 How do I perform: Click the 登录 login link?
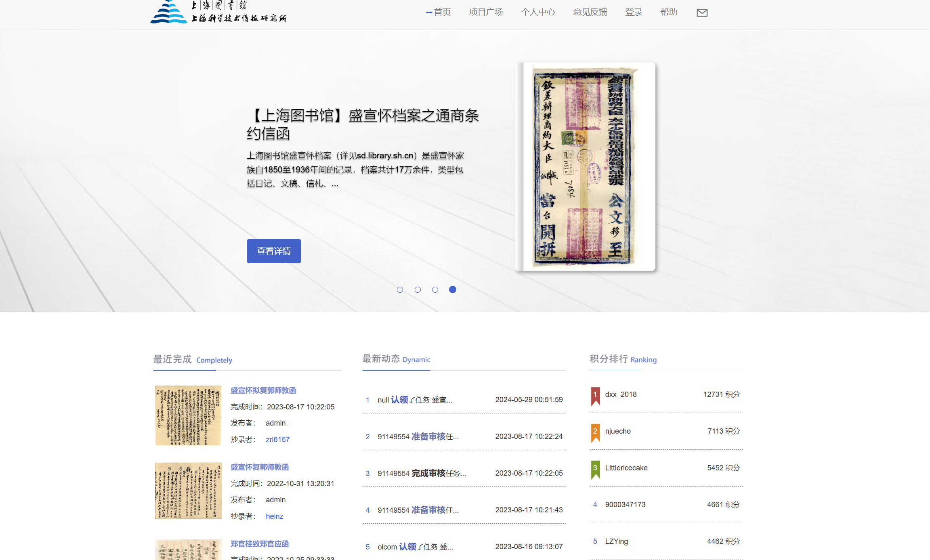pos(634,12)
